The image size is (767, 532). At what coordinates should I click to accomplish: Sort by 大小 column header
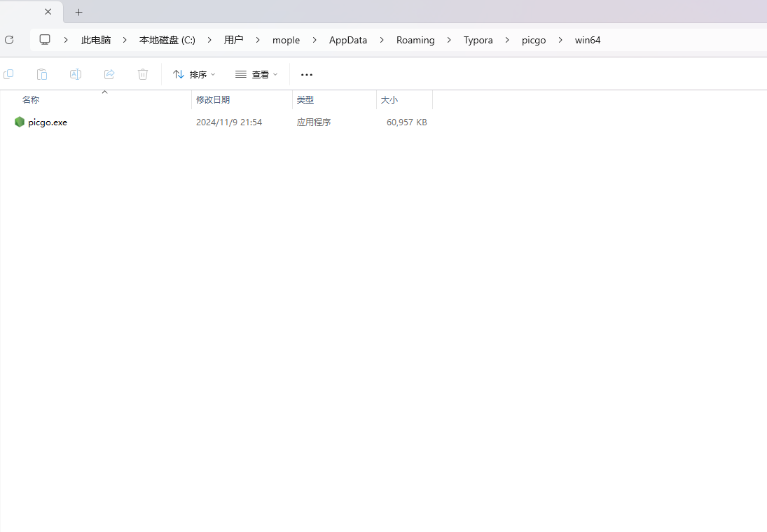coord(389,100)
